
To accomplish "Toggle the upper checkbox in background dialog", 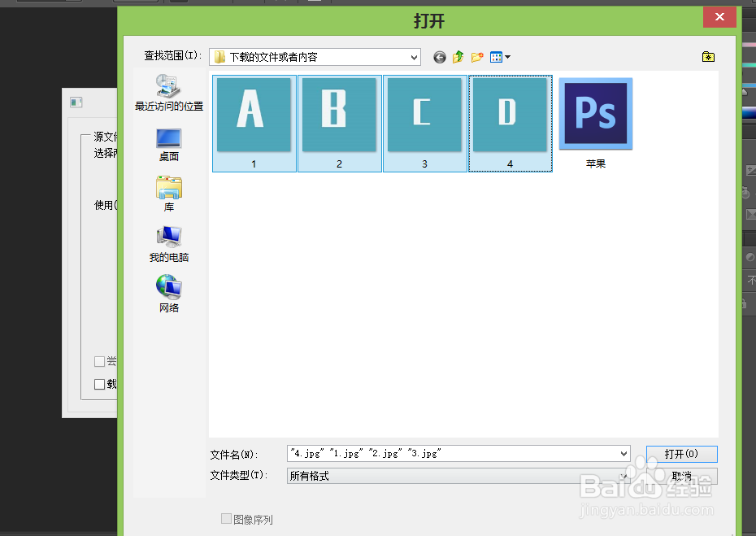I will pos(99,361).
